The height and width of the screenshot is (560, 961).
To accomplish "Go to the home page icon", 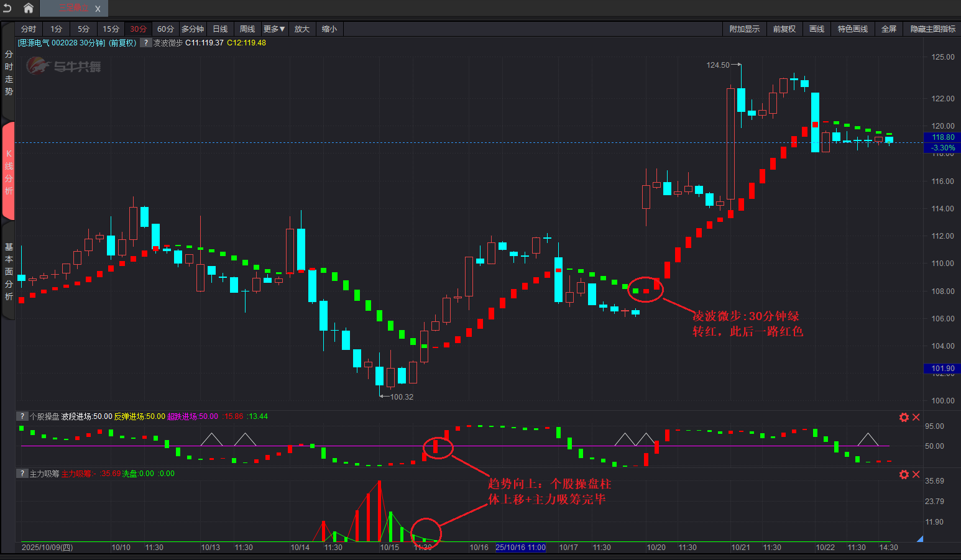I will pyautogui.click(x=29, y=8).
